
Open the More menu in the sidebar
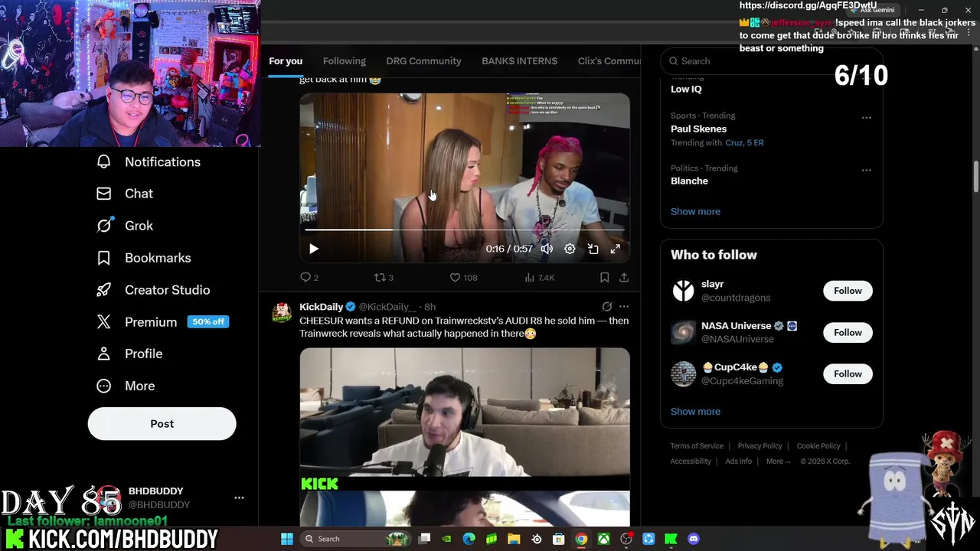[126, 386]
